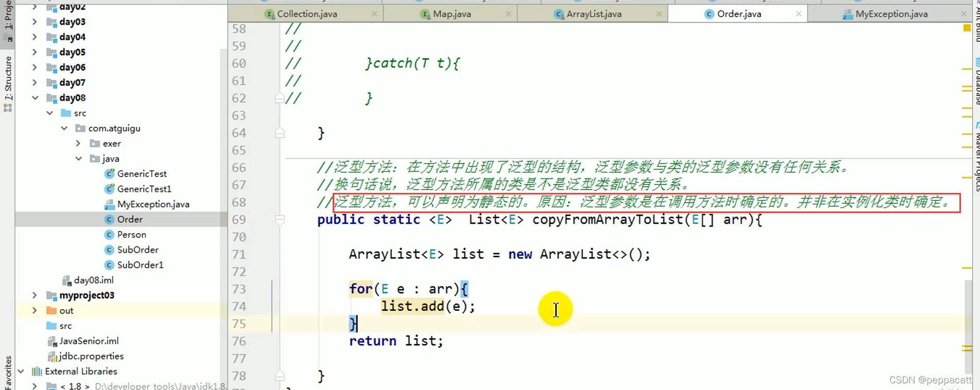980x390 pixels.
Task: Expand the day07 module
Action: point(35,82)
